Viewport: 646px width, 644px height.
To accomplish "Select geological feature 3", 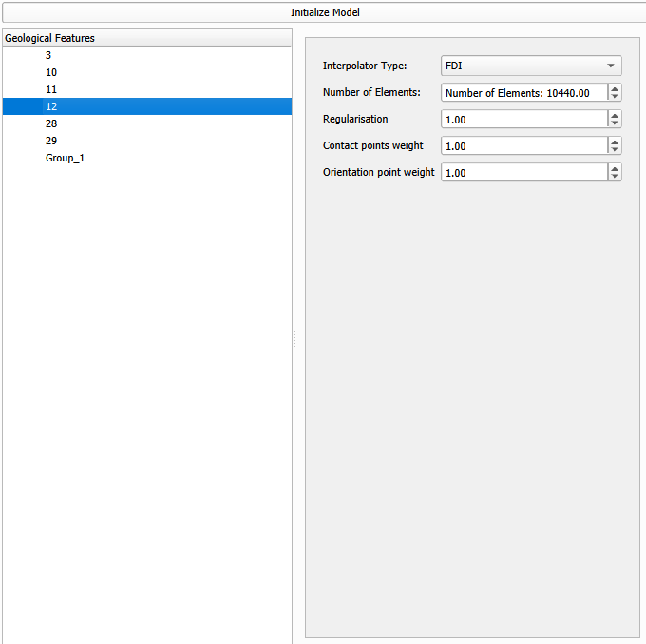I will tap(147, 55).
